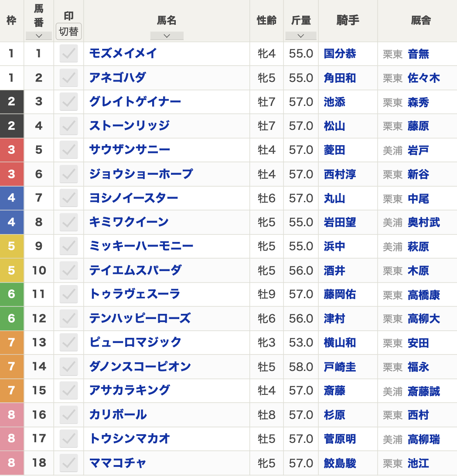Open horse page for サウザンサニー
The height and width of the screenshot is (476, 457).
[x=130, y=150]
